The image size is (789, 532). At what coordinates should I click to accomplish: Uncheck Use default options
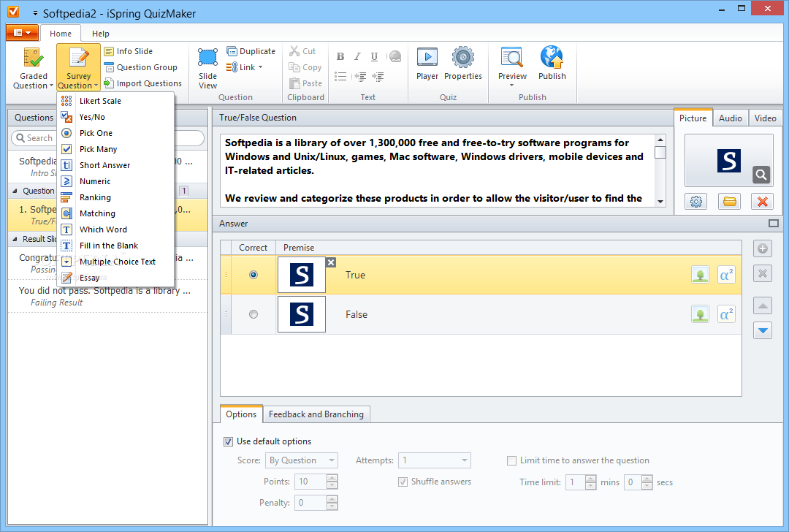click(229, 441)
